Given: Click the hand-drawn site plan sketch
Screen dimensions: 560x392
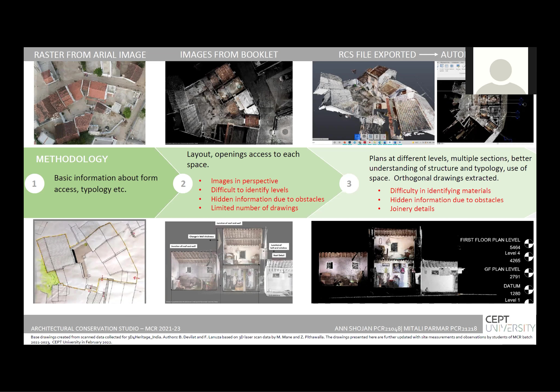Looking at the screenshot, I should [90, 262].
